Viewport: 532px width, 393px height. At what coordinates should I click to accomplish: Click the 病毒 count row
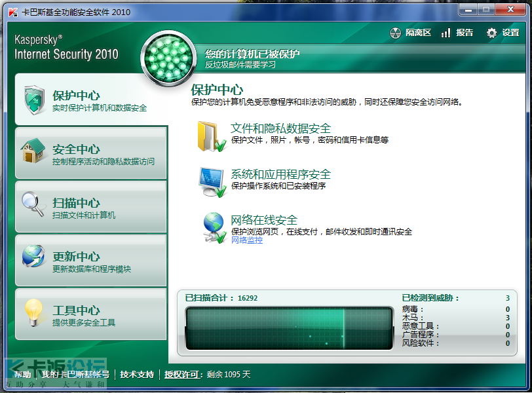455,309
